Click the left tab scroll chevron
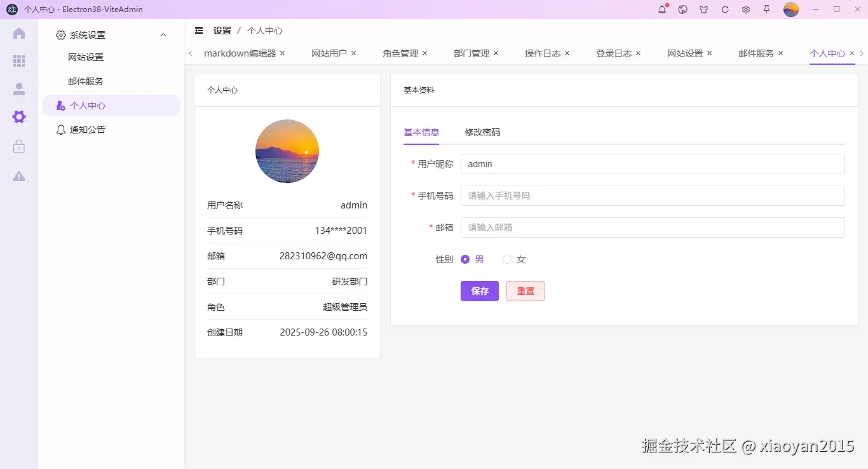The height and width of the screenshot is (469, 868). point(190,53)
